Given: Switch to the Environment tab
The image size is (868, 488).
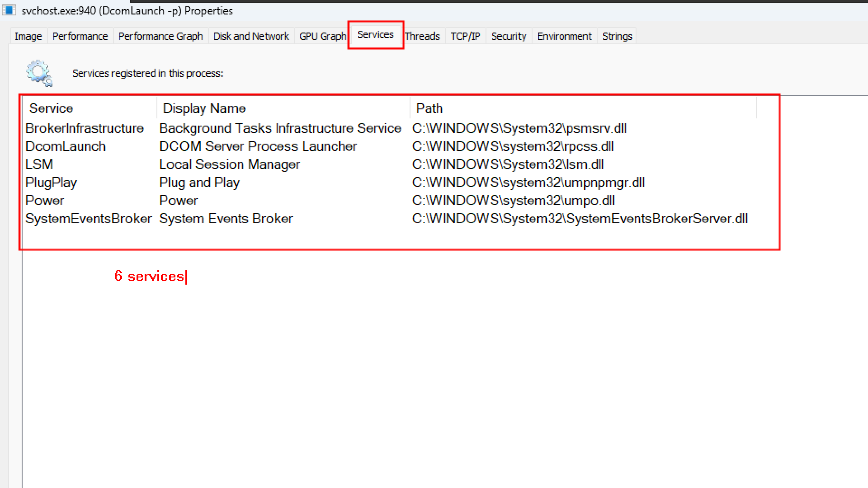Looking at the screenshot, I should [x=564, y=36].
